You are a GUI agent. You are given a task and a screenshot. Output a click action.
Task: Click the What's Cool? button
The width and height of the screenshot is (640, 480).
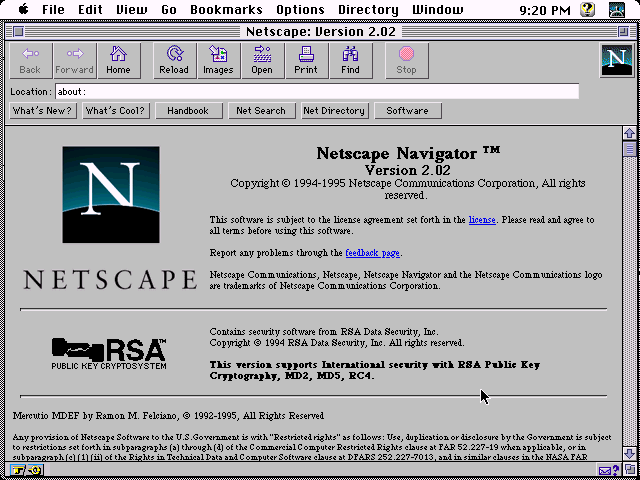pyautogui.click(x=116, y=111)
